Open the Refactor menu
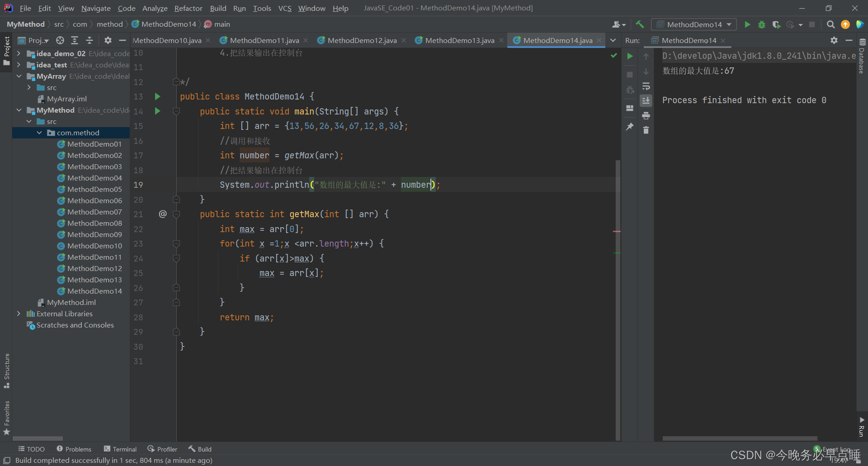The width and height of the screenshot is (868, 466). click(188, 8)
